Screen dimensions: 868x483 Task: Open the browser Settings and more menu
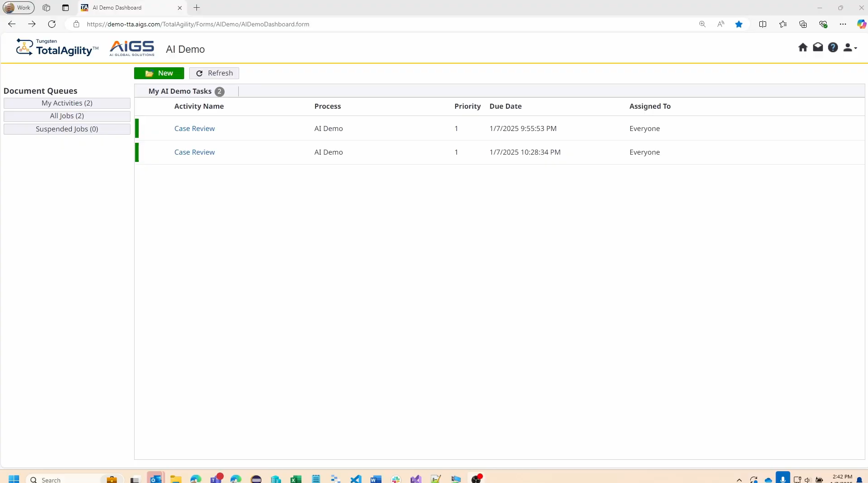coord(843,24)
